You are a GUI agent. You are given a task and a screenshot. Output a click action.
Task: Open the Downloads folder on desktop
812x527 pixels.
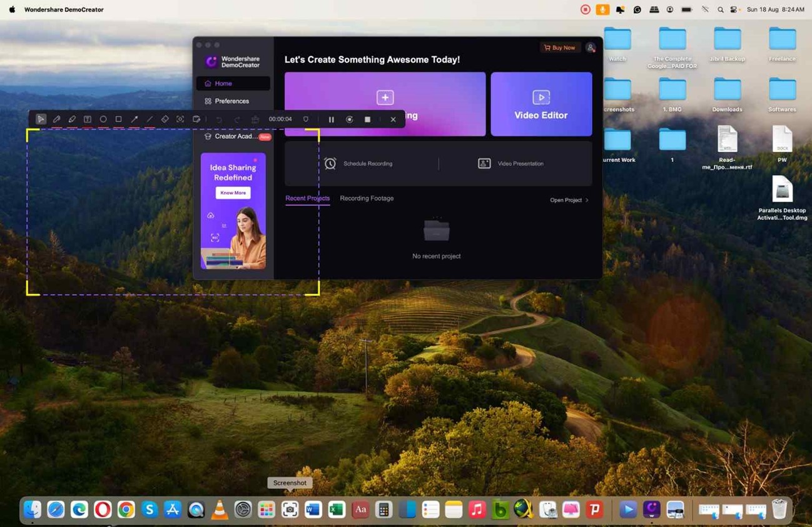coord(728,94)
